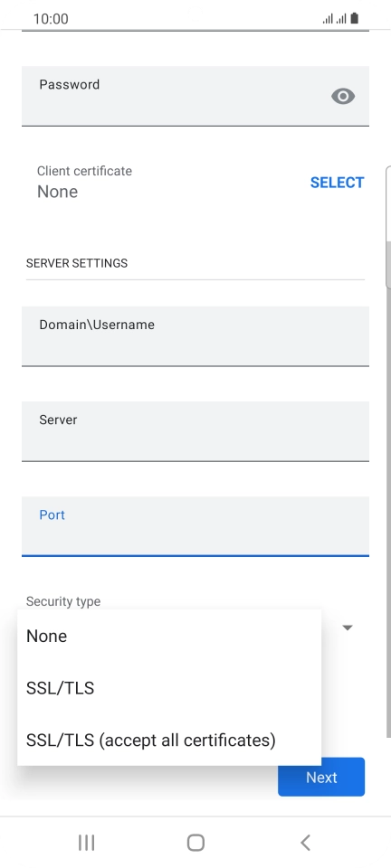Viewport: 391px width, 868px height.
Task: Focus the Password input field
Action: click(195, 97)
